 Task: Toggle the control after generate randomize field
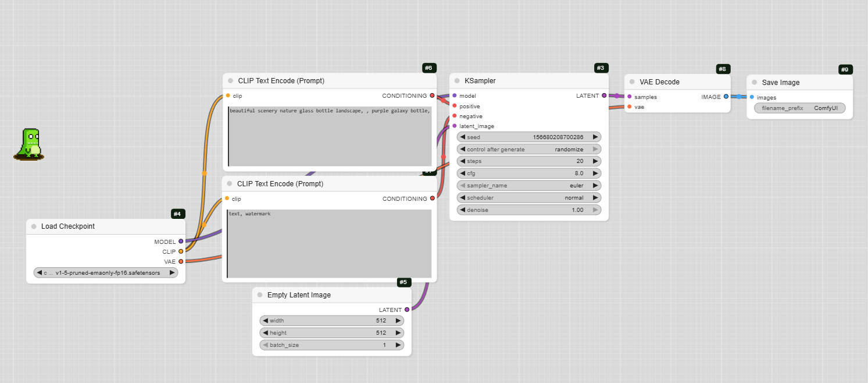(x=528, y=150)
